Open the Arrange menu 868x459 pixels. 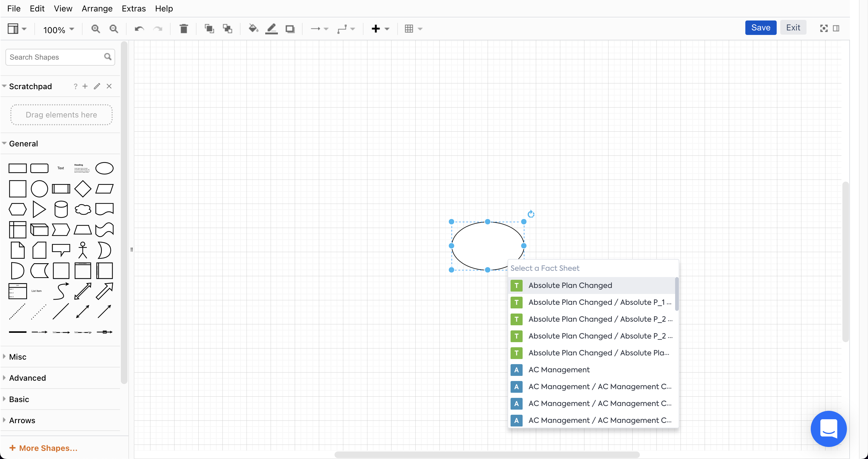point(97,8)
